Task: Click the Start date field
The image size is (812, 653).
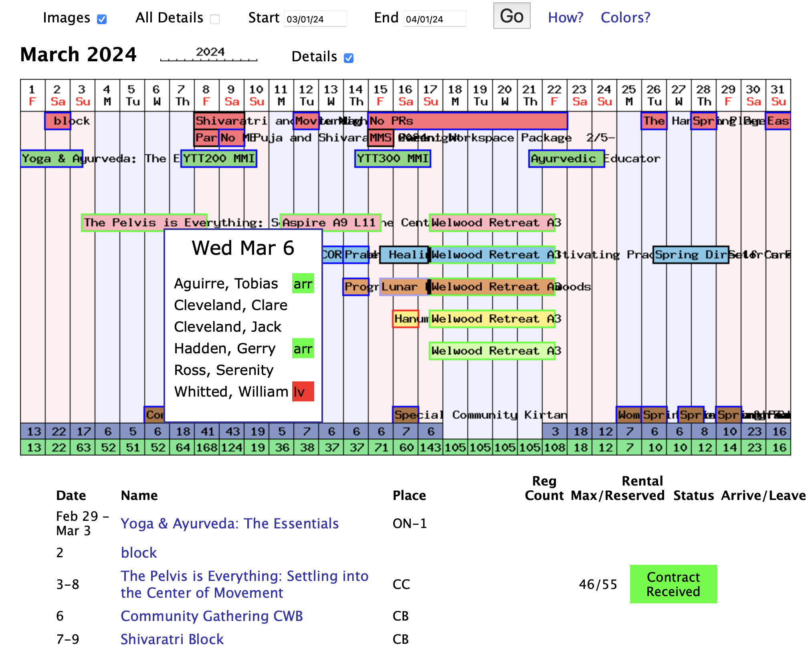Action: click(315, 19)
